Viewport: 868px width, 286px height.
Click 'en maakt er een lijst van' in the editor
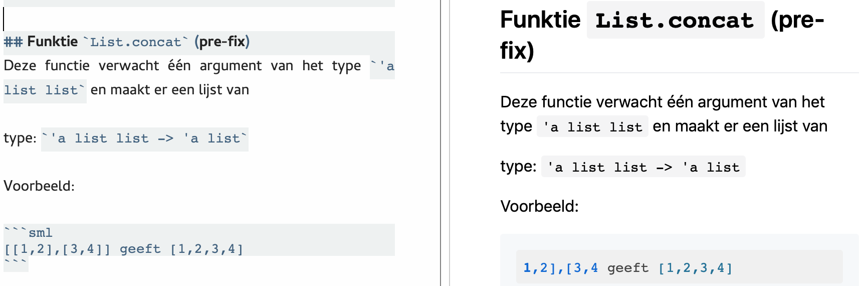pos(169,90)
